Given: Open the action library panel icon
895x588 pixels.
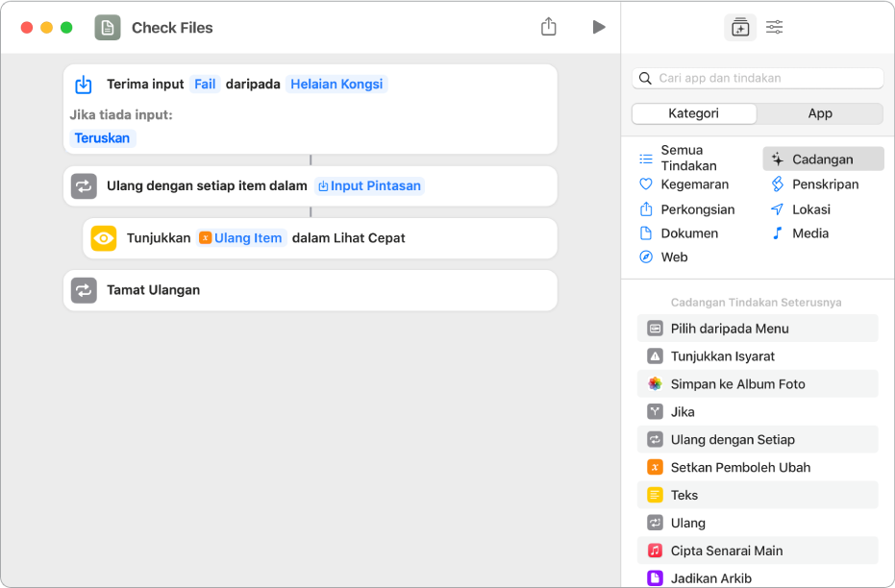Looking at the screenshot, I should point(739,28).
